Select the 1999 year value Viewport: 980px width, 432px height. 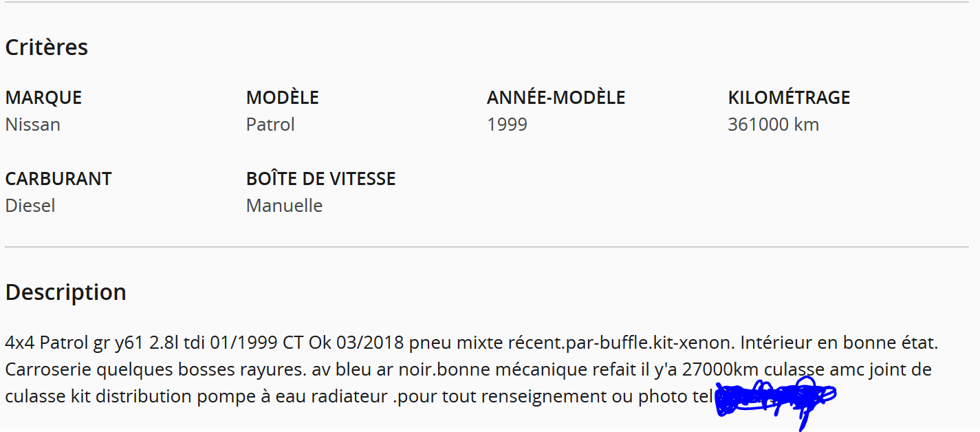pyautogui.click(x=507, y=125)
